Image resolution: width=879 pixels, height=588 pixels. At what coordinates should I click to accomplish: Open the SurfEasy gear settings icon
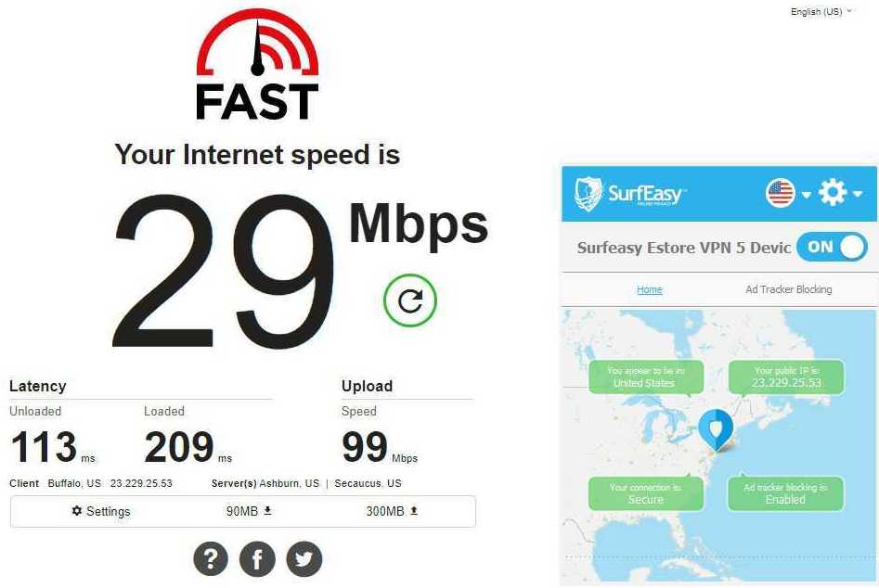point(833,193)
